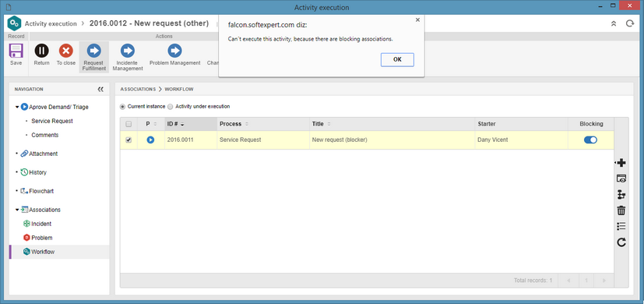644x304 pixels.
Task: Click the red To close icon
Action: 65,51
